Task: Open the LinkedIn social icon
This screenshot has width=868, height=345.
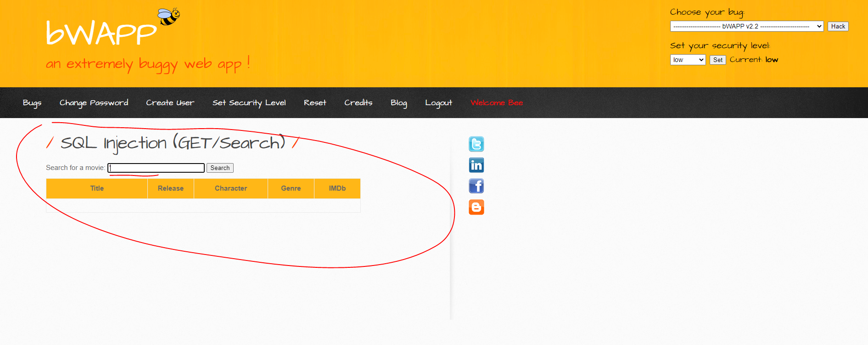Action: coord(476,165)
